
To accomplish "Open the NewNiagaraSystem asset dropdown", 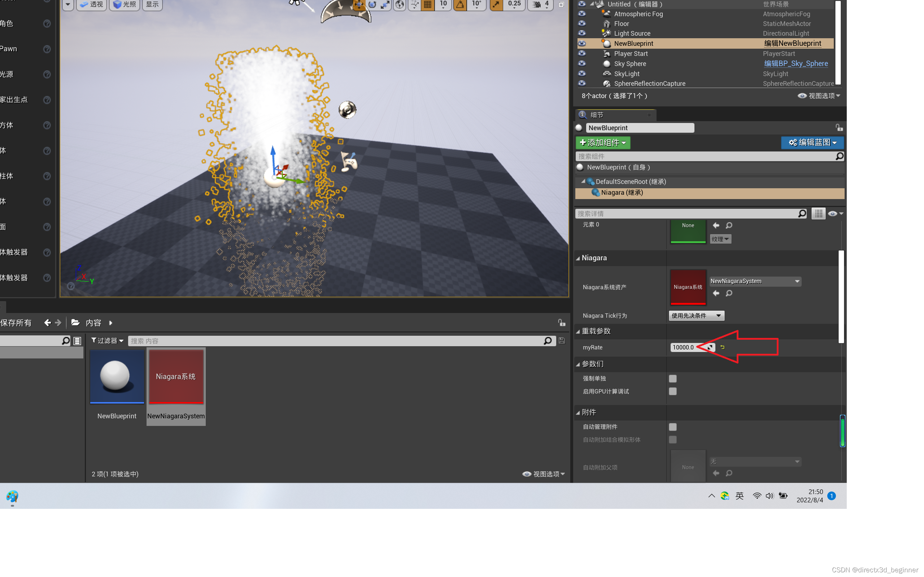I will coord(755,281).
